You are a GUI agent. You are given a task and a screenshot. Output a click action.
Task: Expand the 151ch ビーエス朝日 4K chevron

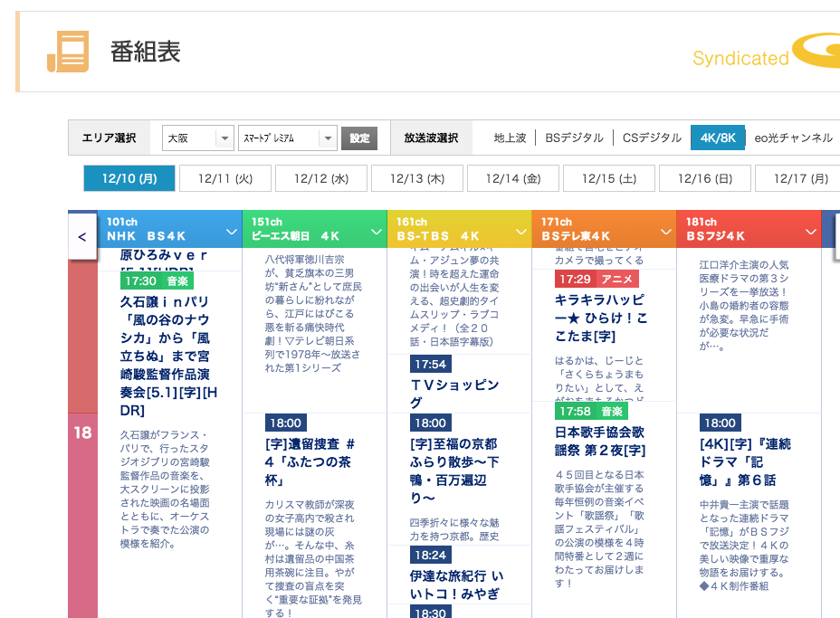coord(377,232)
